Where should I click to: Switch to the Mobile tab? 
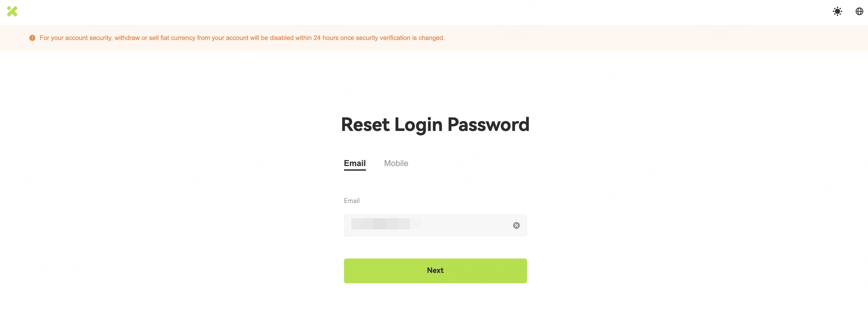click(396, 163)
